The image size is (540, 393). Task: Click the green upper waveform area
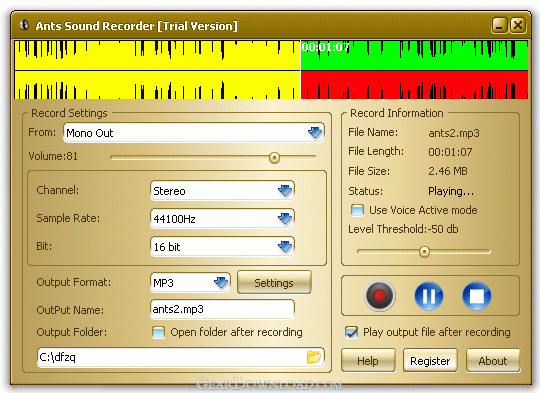point(414,55)
